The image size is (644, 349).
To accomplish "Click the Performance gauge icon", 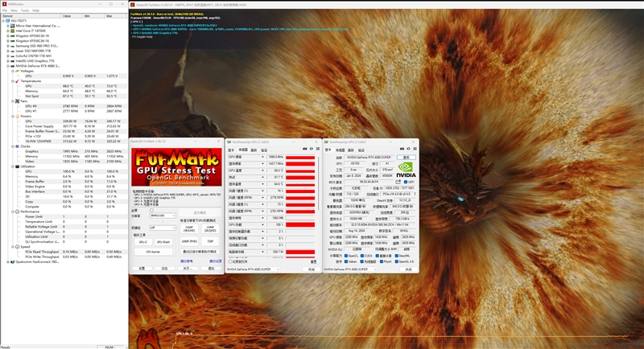I will 17,211.
